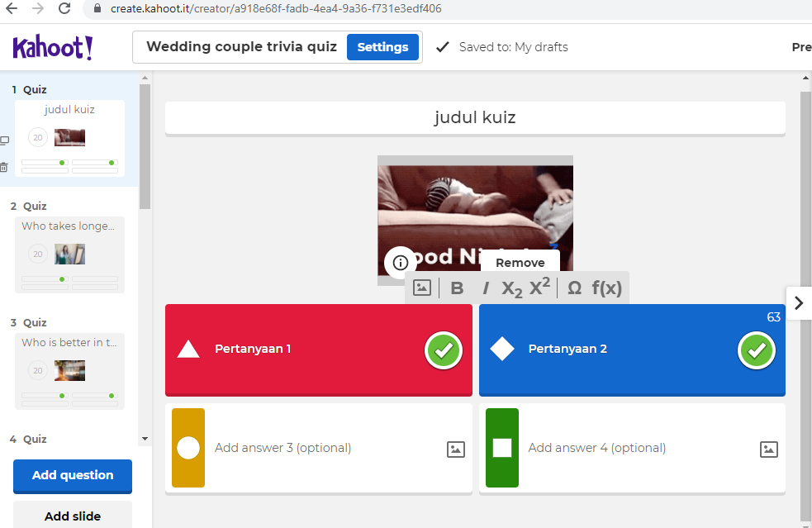Toggle correct answer for Pertanyaan 2

(x=756, y=351)
